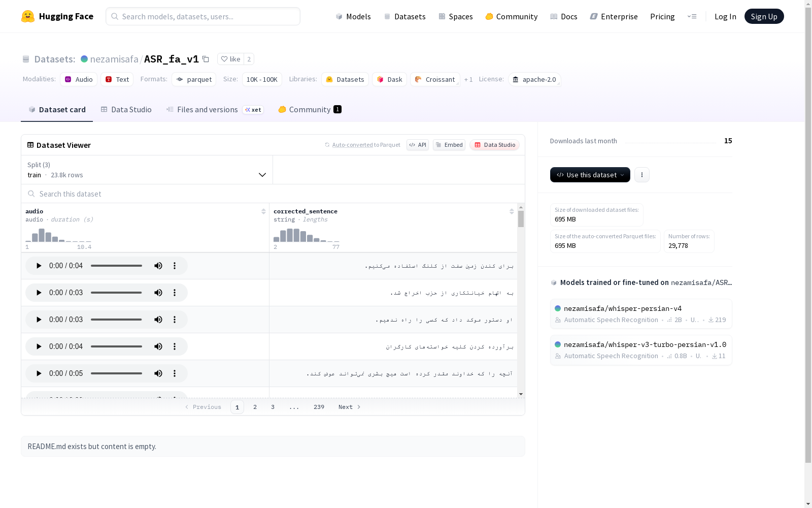812x508 pixels.
Task: Play the audio in the second row
Action: point(39,293)
